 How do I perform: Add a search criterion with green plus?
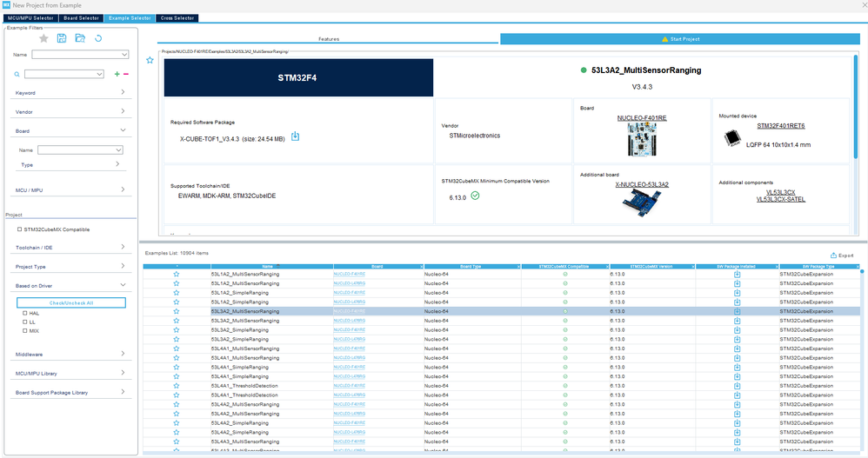[x=117, y=74]
